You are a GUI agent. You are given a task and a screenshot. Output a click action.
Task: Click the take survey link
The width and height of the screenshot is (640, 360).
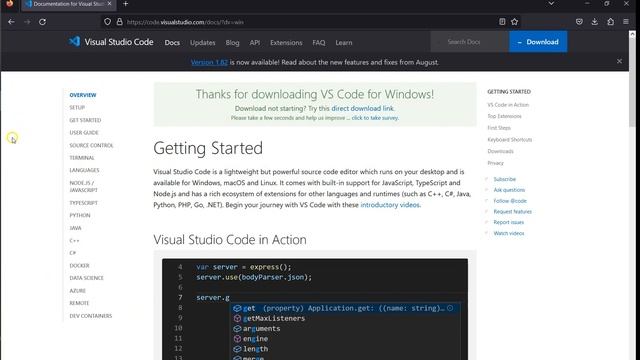tap(375, 118)
